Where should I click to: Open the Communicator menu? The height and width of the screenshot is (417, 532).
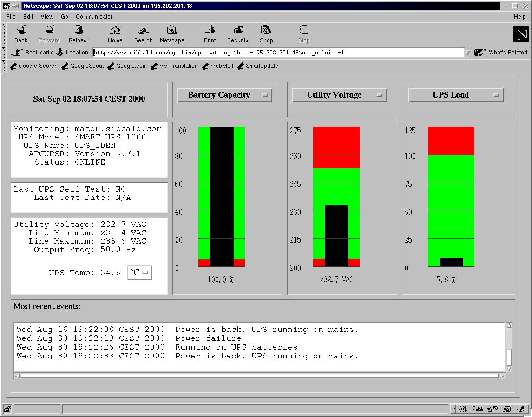pos(94,16)
